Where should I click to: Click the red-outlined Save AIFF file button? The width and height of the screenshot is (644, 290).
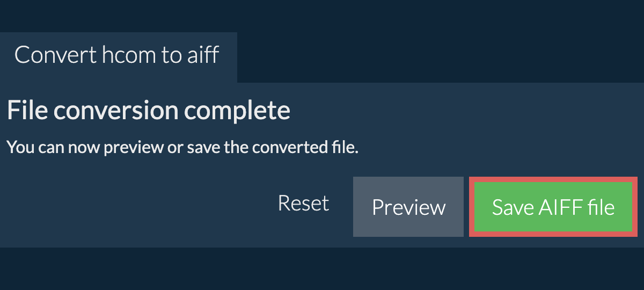(553, 207)
